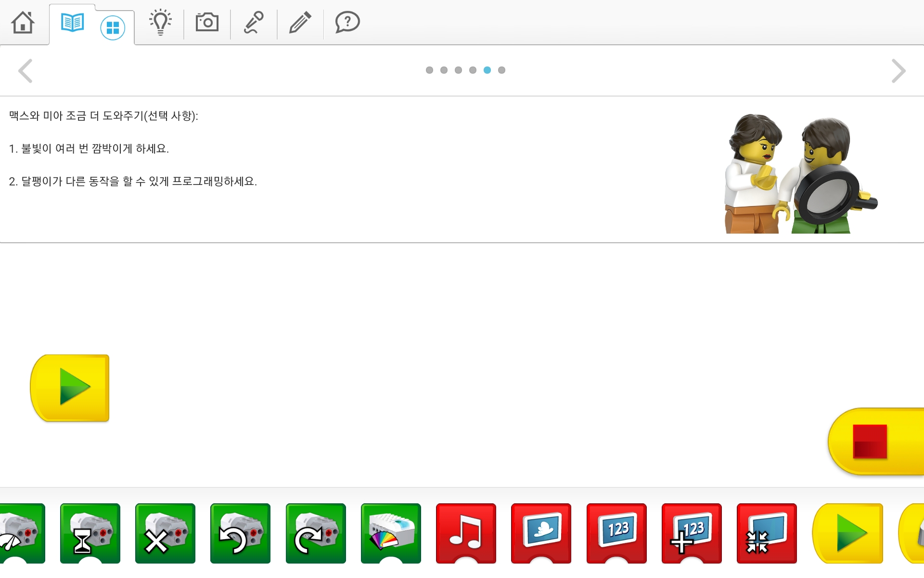Viewport: 924px width, 578px height.
Task: Jump to sixth page dot
Action: (501, 70)
